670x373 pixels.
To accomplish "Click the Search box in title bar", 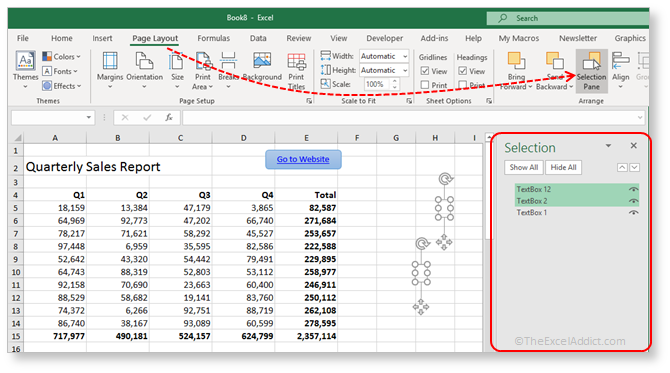I will coord(567,18).
